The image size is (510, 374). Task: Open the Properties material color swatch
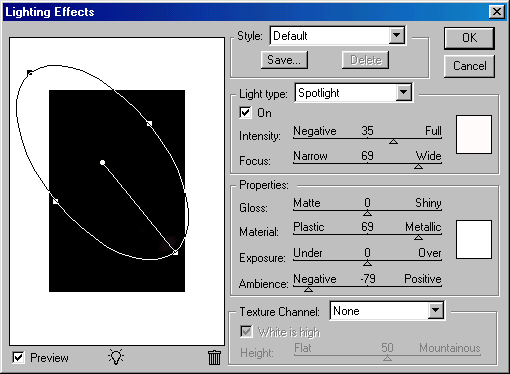[474, 239]
